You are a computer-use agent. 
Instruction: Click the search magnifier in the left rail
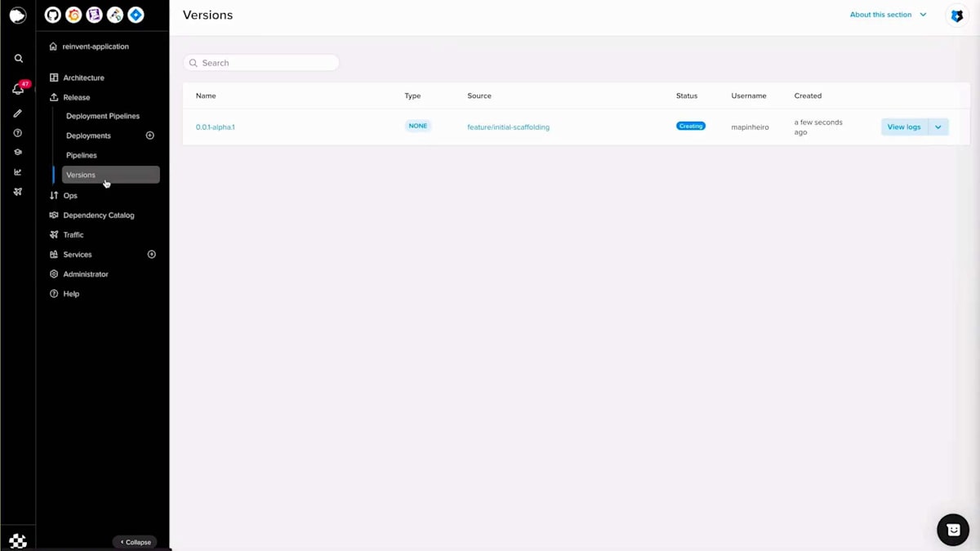(18, 59)
